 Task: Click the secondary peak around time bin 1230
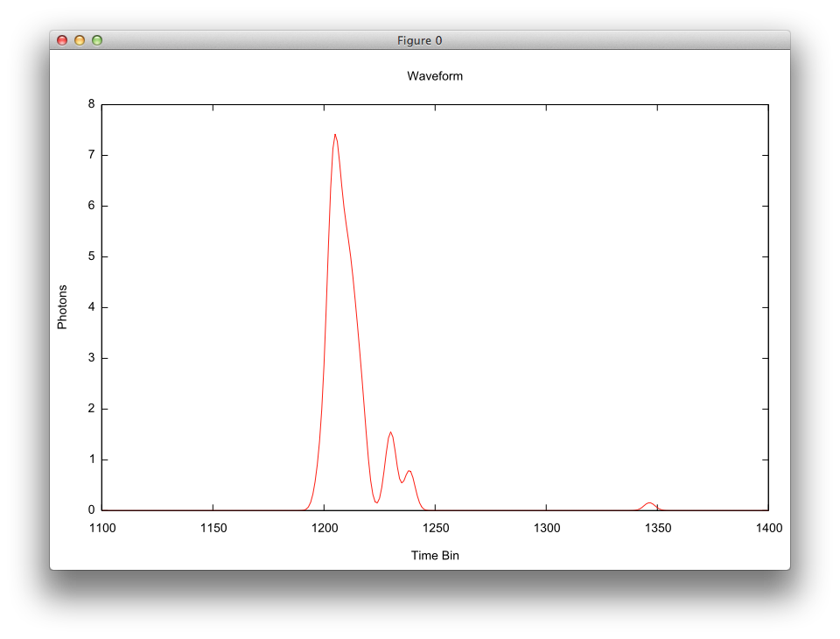390,432
